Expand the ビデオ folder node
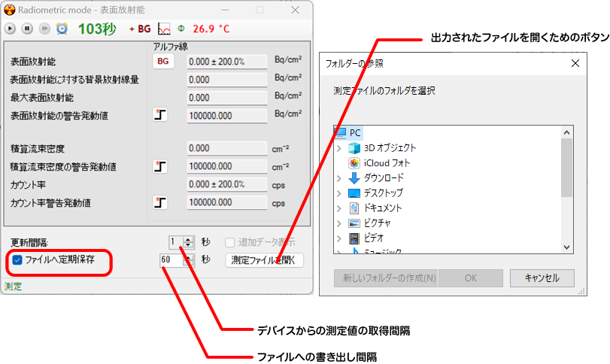The height and width of the screenshot is (364, 610). [338, 238]
